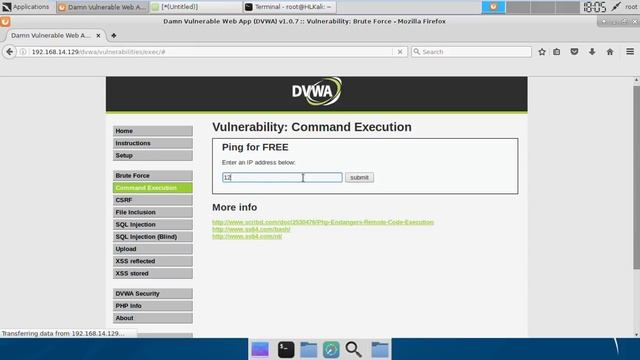
Task: Click the "Vulnerability: Command Execution" heading
Action: tap(312, 127)
